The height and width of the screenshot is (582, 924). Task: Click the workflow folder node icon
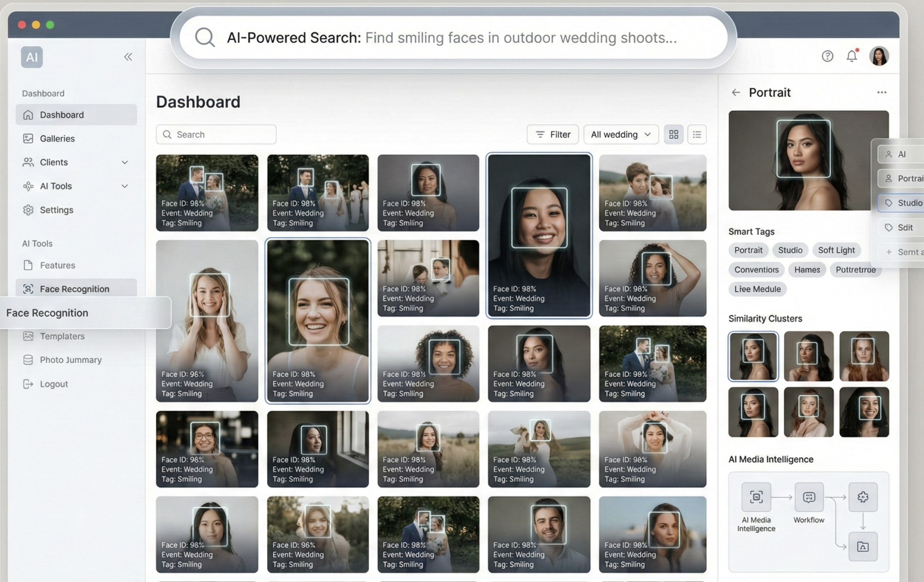coord(862,547)
